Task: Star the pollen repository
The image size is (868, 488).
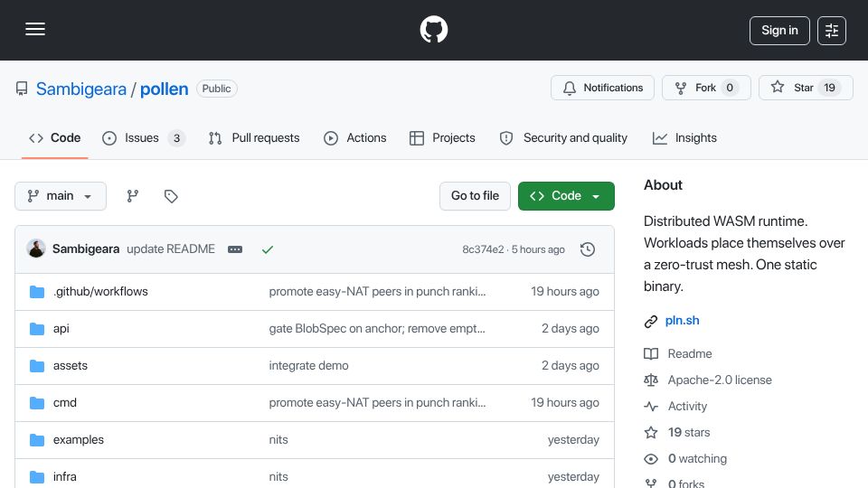Action: pos(806,88)
